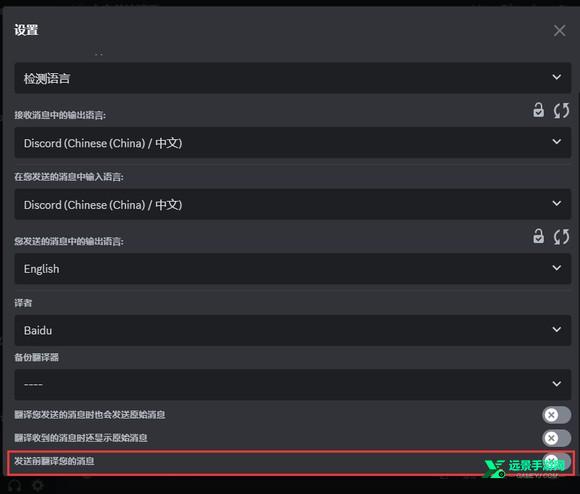This screenshot has height=494, width=580.
Task: Click the chevron arrow of the English dropdown
Action: (x=556, y=268)
